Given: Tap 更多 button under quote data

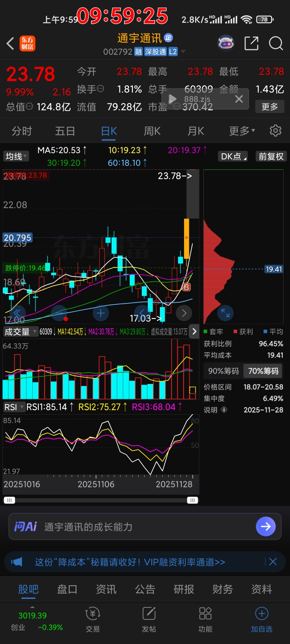Looking at the screenshot, I should click(270, 107).
